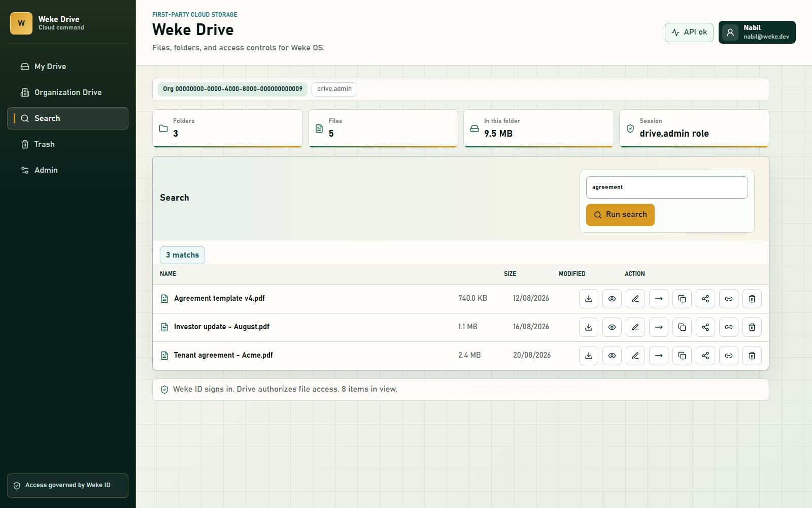Rename Agreement template v4.pdf with pencil icon
Viewport: 812px width, 508px height.
click(635, 299)
